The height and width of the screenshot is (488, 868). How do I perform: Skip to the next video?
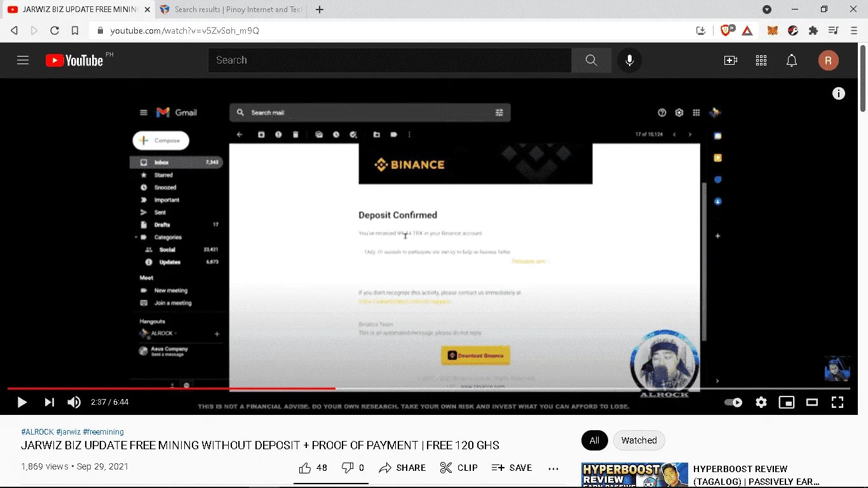tap(49, 402)
